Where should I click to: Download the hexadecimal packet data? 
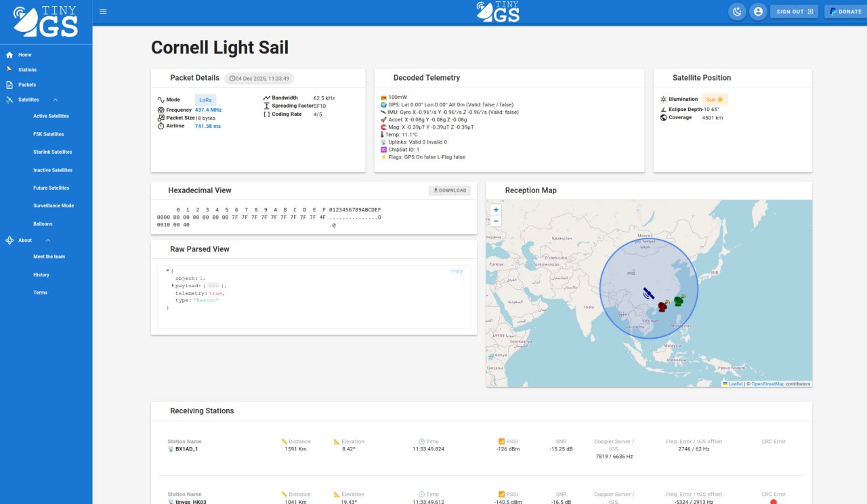click(450, 190)
